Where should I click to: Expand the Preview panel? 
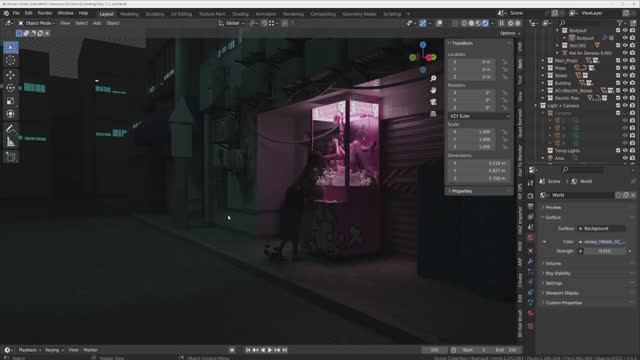click(552, 207)
